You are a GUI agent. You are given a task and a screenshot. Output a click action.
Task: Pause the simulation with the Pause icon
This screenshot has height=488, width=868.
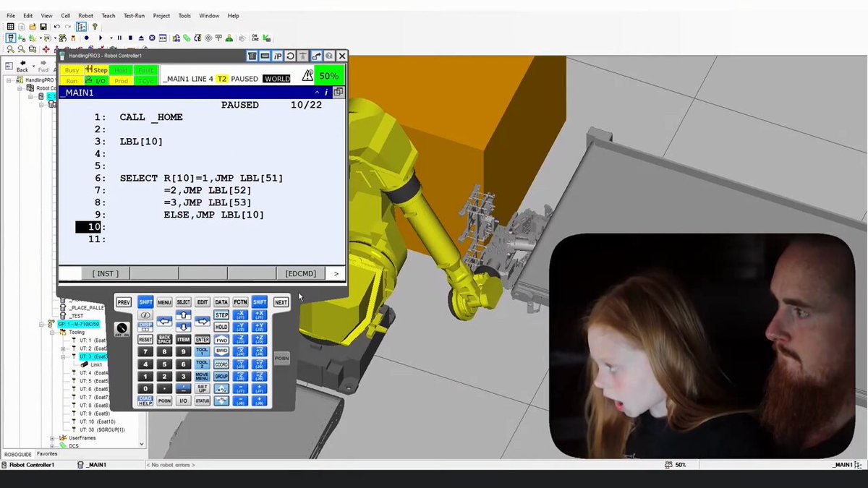(119, 38)
